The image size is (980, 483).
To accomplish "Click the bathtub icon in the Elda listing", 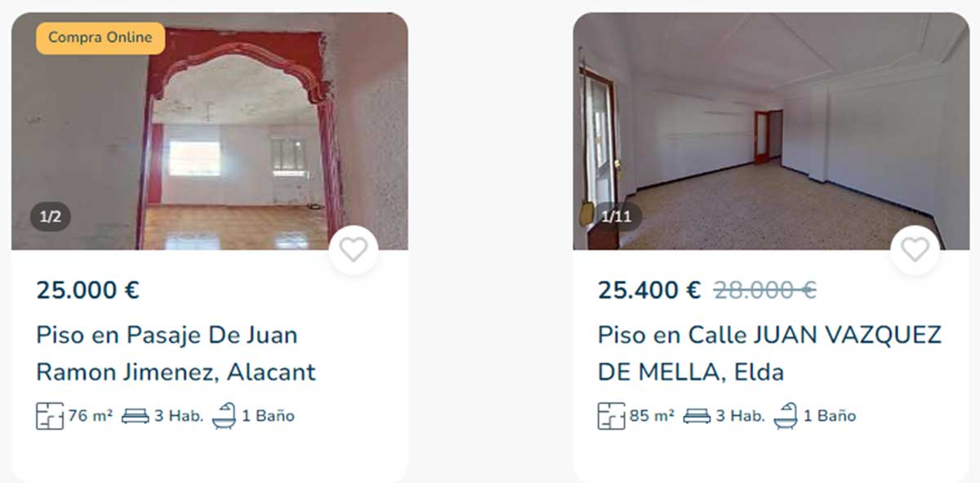I will (786, 416).
